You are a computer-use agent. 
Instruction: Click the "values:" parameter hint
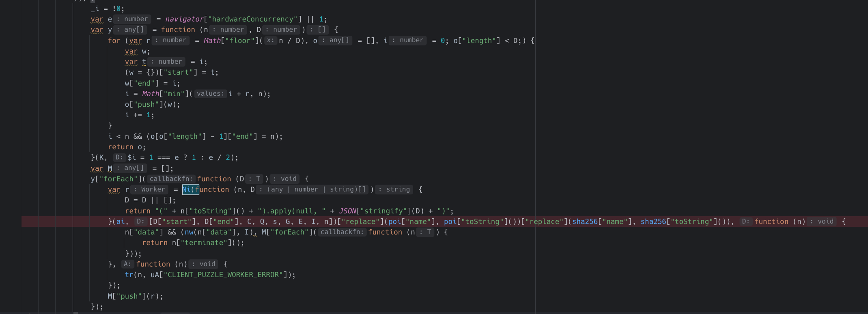pyautogui.click(x=211, y=94)
